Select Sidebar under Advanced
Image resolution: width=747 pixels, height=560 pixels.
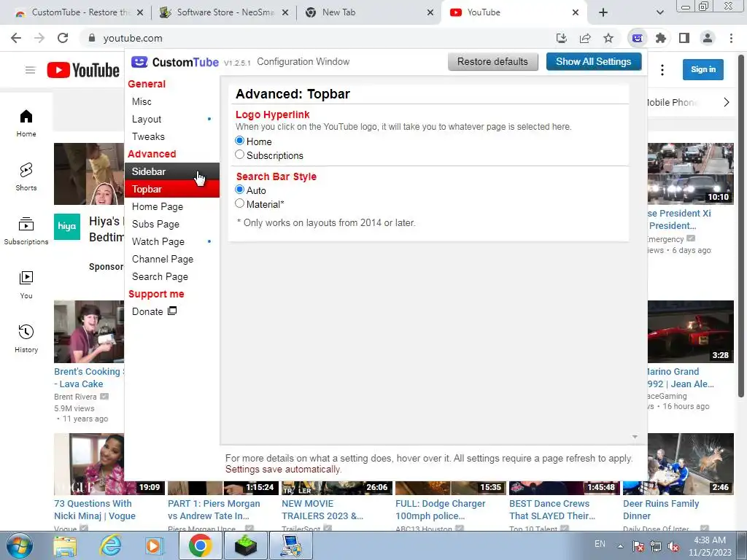[x=172, y=171]
